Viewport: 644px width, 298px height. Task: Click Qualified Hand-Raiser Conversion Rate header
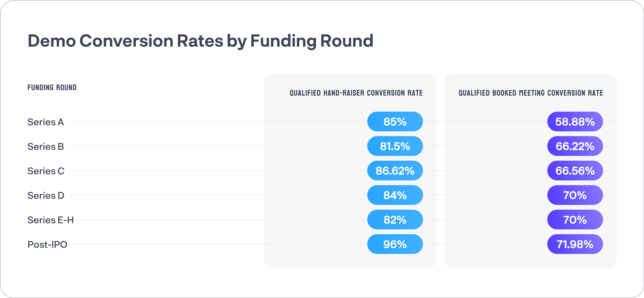click(356, 93)
